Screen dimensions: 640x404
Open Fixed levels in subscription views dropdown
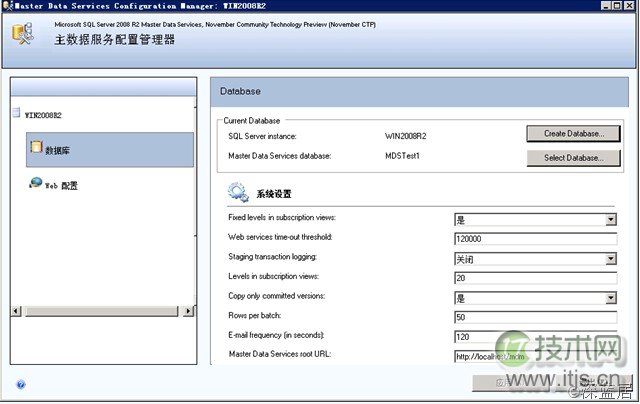coord(611,220)
